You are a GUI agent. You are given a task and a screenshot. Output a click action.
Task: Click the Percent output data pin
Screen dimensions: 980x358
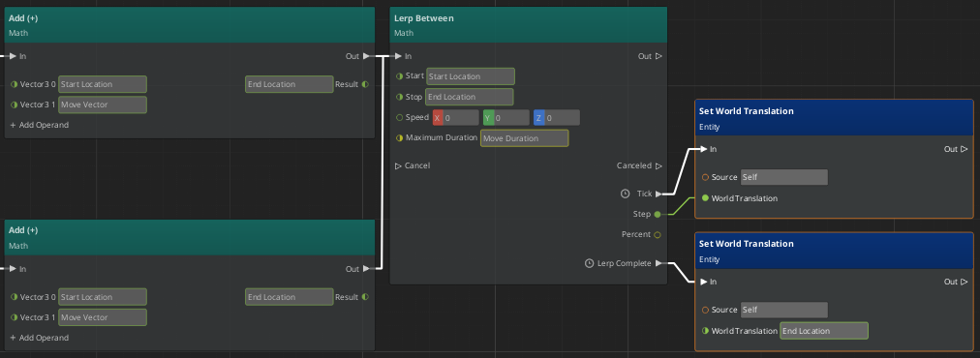tap(657, 235)
